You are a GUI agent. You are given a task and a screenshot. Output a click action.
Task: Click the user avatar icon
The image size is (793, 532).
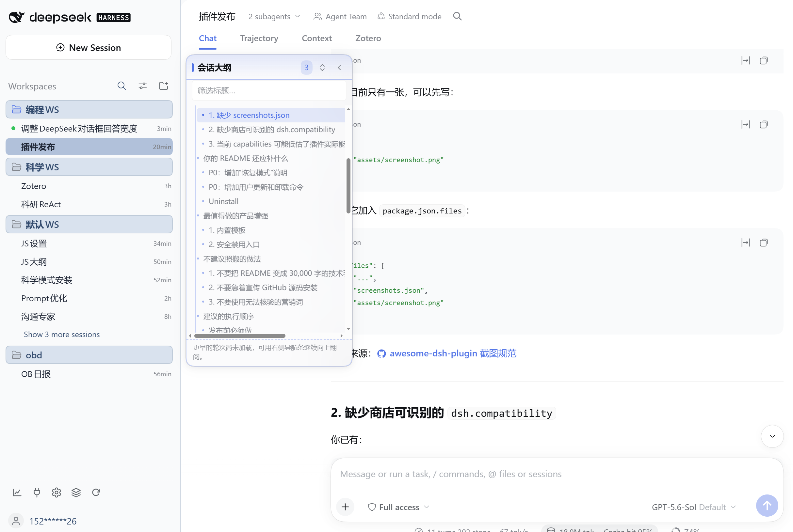pos(16,521)
